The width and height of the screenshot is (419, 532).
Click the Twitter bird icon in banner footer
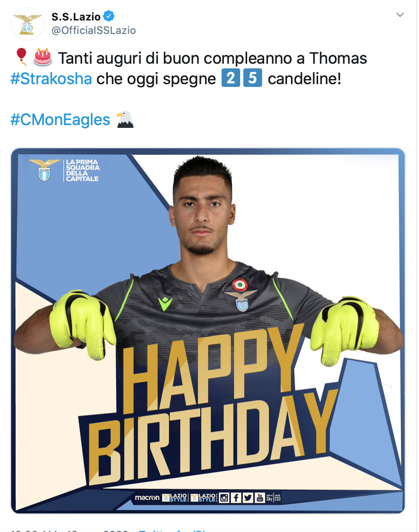tap(248, 498)
